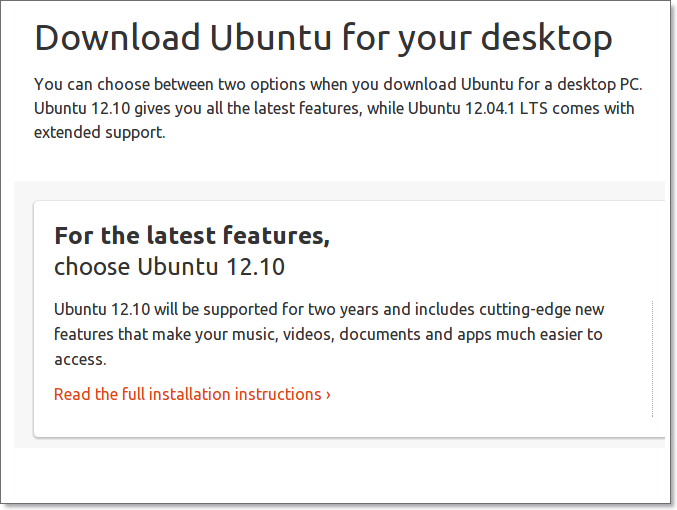Click the word 'access.' ending the card description
Screen dimensions: 677x510
[x=80, y=359]
